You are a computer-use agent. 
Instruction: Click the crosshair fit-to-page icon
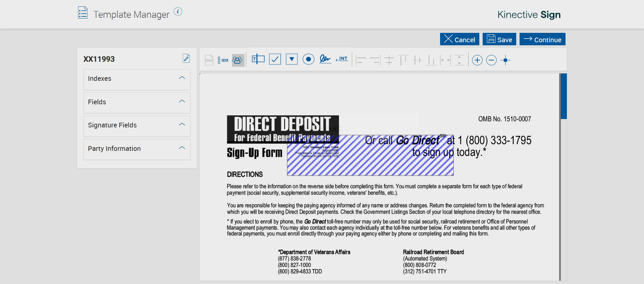coord(505,60)
